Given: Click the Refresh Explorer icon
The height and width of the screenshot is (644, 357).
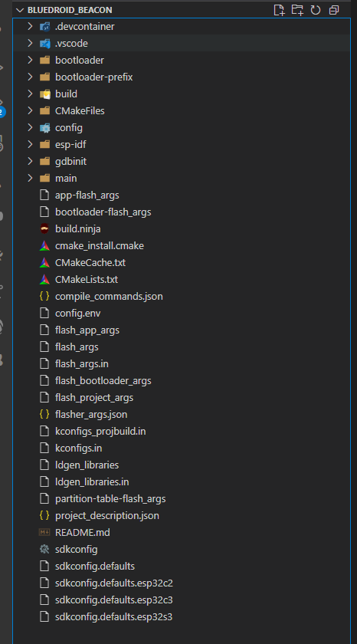Looking at the screenshot, I should coord(316,10).
